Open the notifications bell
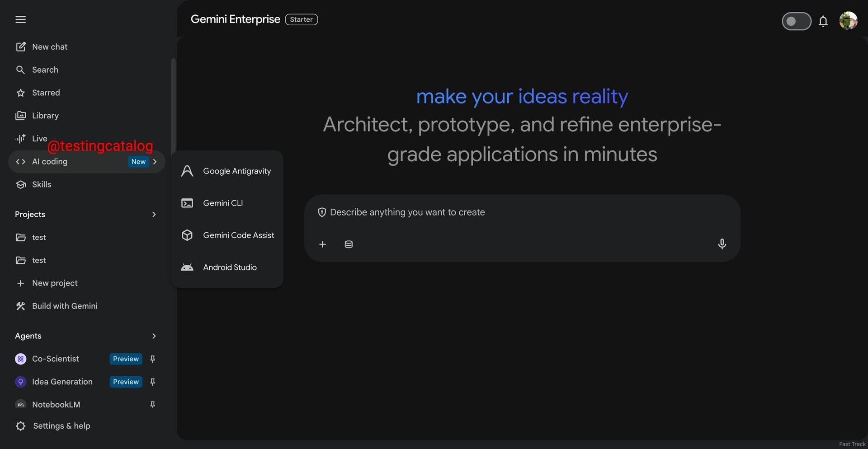 [x=823, y=21]
